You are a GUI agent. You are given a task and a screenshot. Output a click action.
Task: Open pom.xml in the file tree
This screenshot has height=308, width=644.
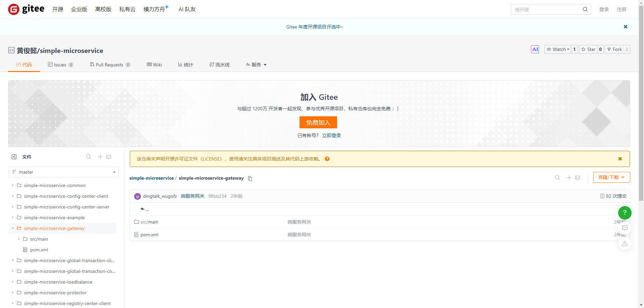(39, 250)
